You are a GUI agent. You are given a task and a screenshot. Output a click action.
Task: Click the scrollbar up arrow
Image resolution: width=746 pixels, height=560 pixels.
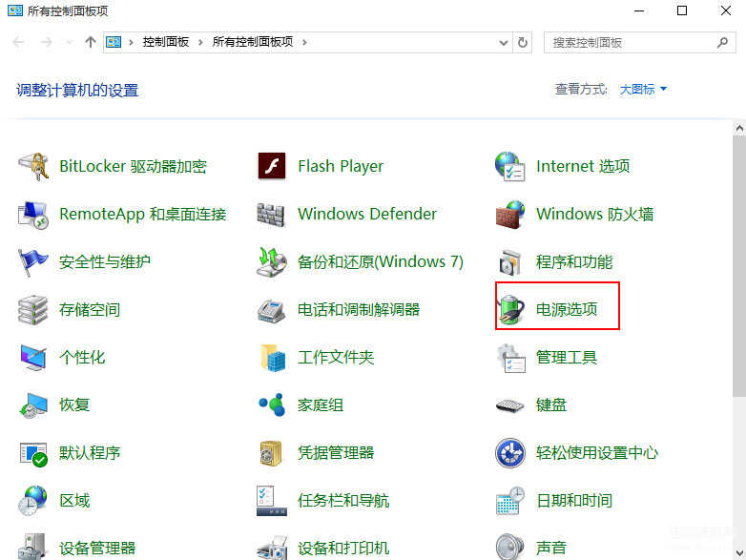pyautogui.click(x=739, y=129)
